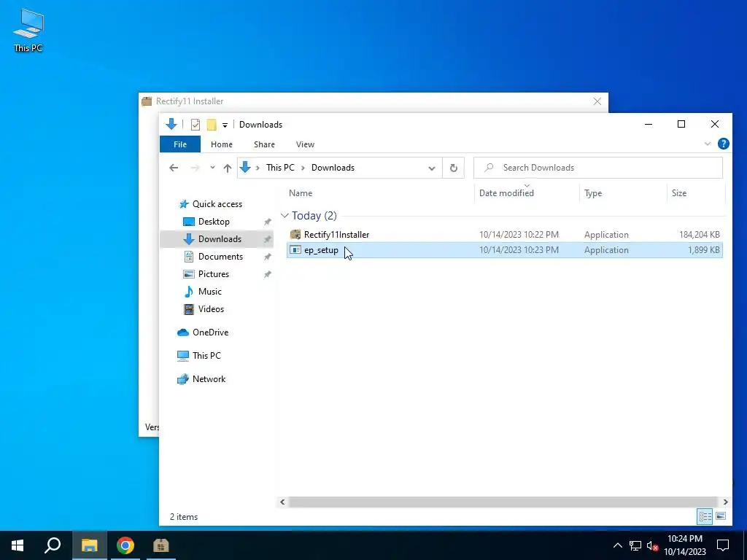
Task: Open Desktop in the navigation pane
Action: pos(214,222)
